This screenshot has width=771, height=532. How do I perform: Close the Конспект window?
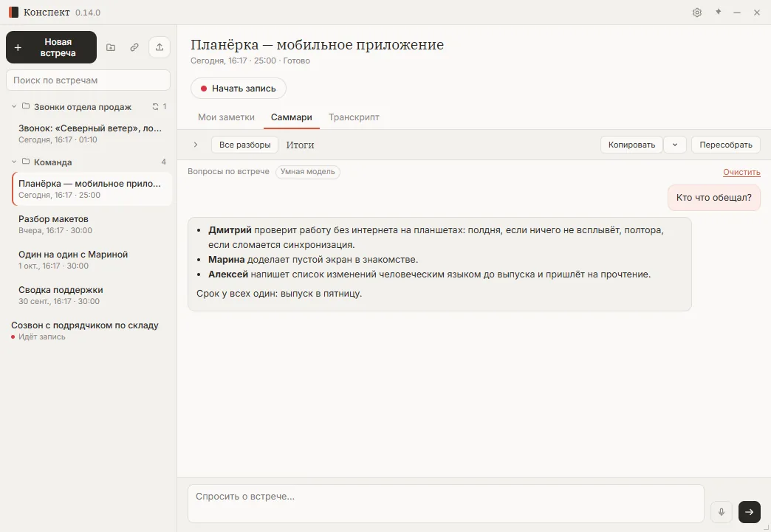[x=757, y=13]
